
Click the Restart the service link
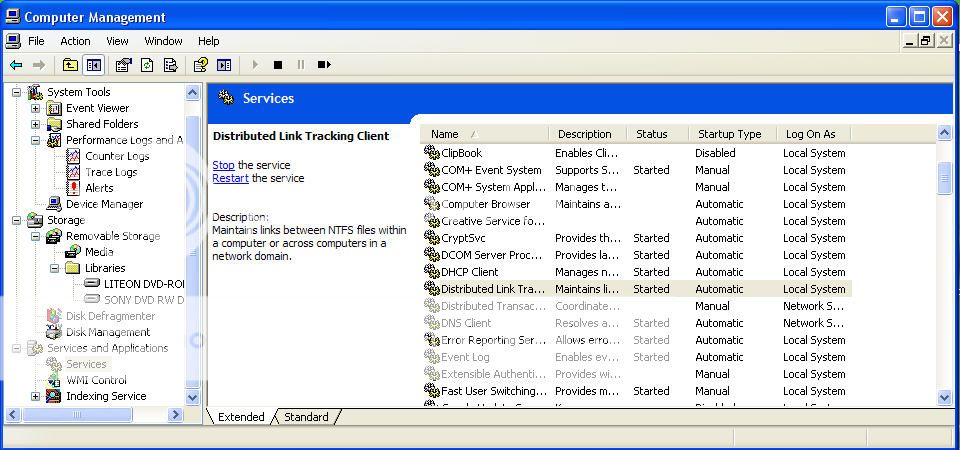230,178
